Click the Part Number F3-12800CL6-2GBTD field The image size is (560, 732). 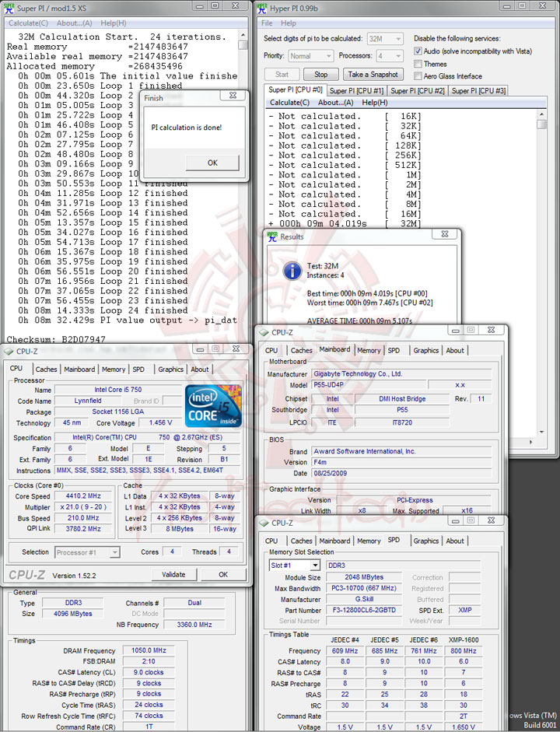click(x=364, y=610)
